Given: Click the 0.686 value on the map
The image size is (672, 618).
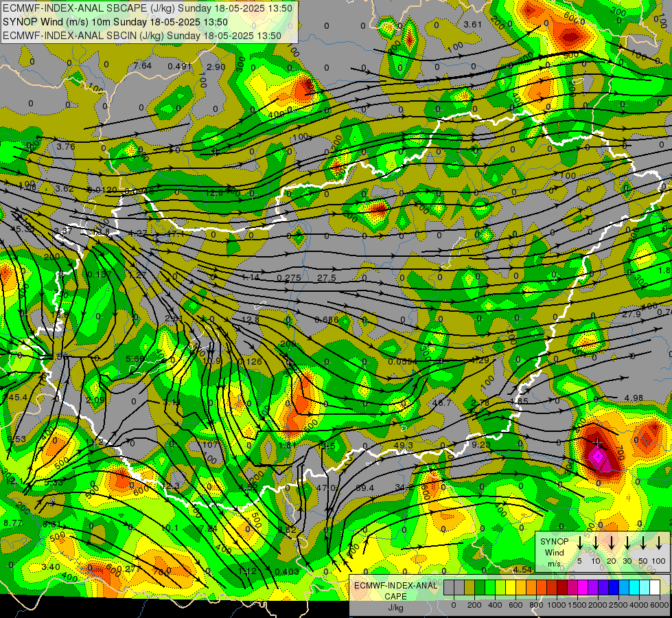Looking at the screenshot, I should 327,319.
